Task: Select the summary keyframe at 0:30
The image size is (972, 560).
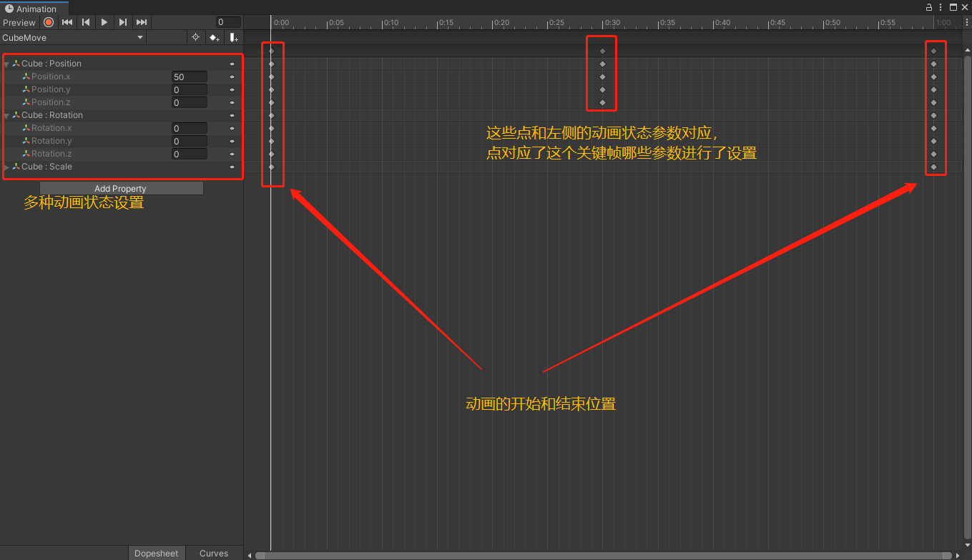Action: pyautogui.click(x=602, y=51)
